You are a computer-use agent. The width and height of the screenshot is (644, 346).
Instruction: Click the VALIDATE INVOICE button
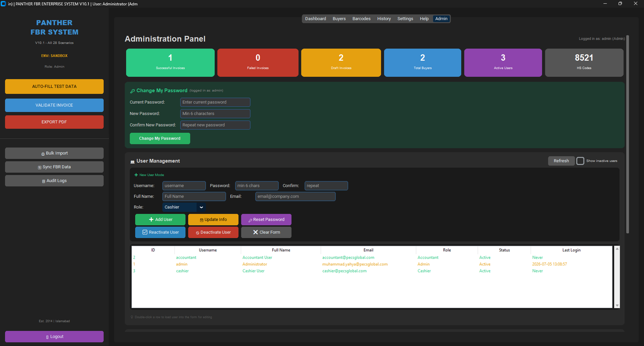click(54, 105)
